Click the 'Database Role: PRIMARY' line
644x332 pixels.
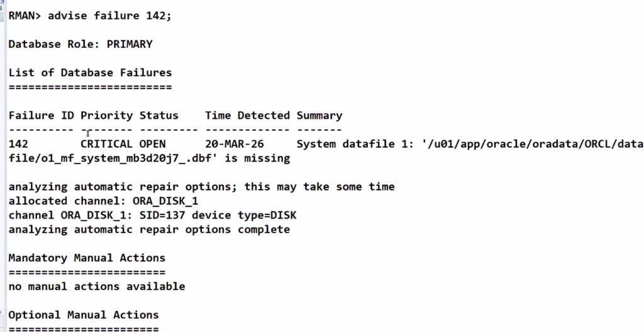[80, 45]
